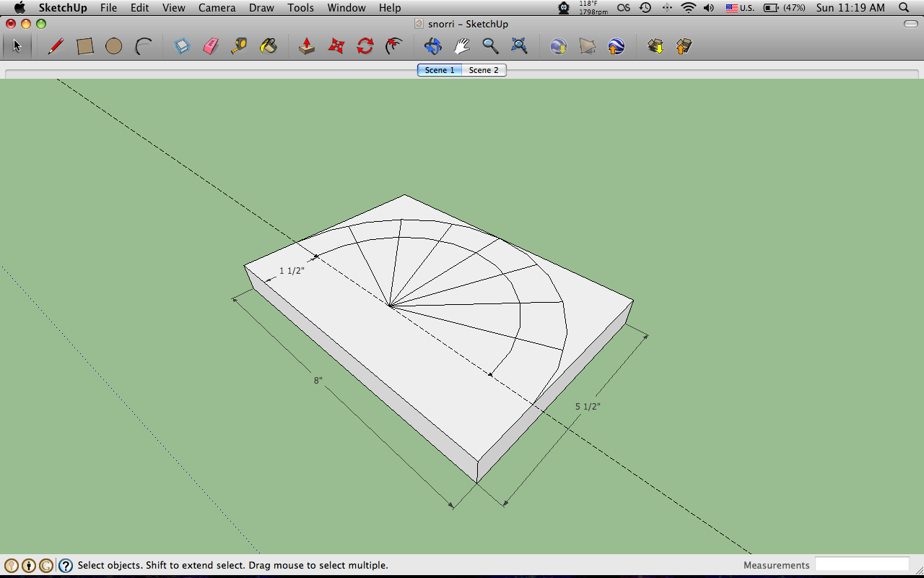The width and height of the screenshot is (924, 578).
Task: Switch to Scene 2 tab
Action: (484, 70)
